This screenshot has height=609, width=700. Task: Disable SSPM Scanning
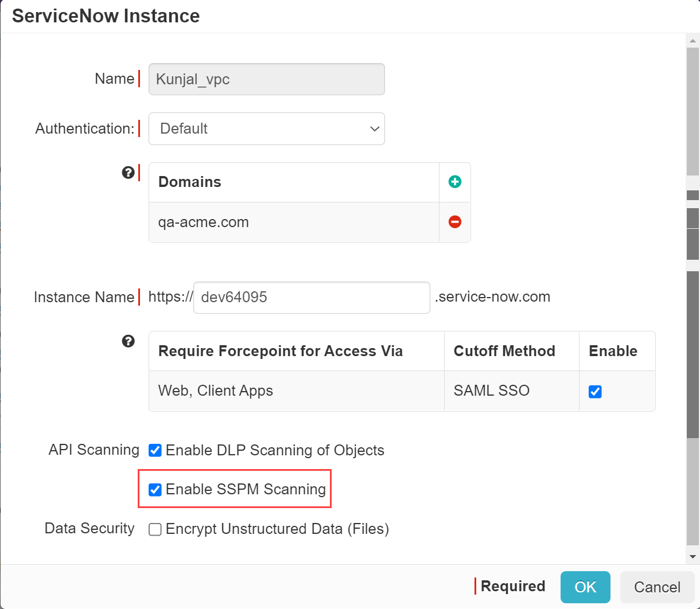point(155,489)
